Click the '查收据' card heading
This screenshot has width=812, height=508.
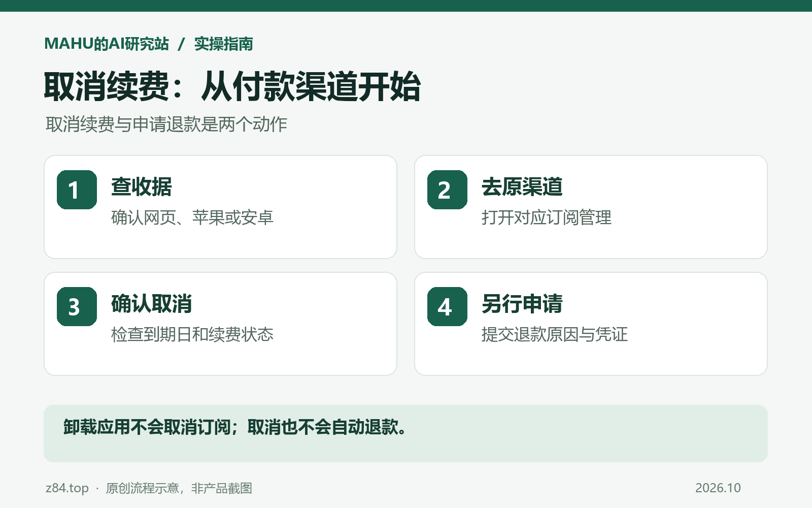tap(142, 186)
